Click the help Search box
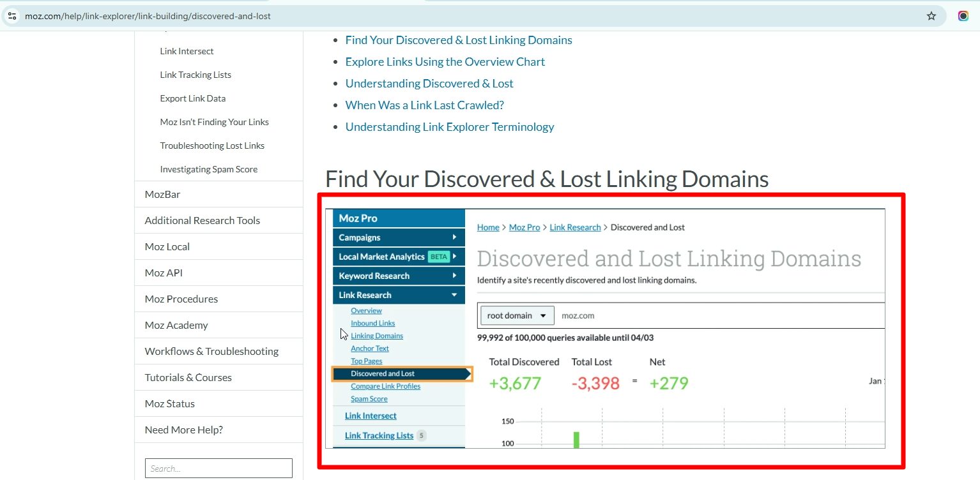Screen dimensions: 980x480 coord(218,469)
